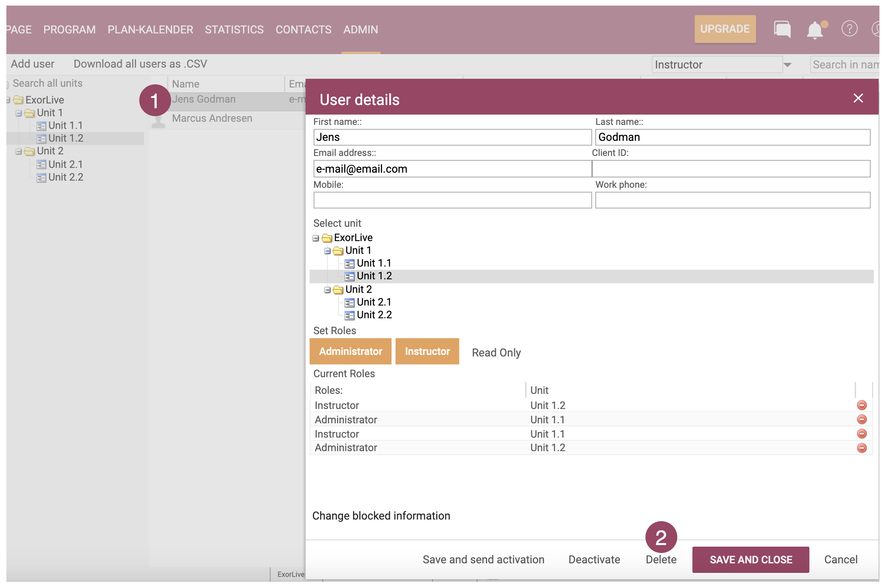Screen dimensions: 885x588
Task: Focus the Last name field
Action: point(733,137)
